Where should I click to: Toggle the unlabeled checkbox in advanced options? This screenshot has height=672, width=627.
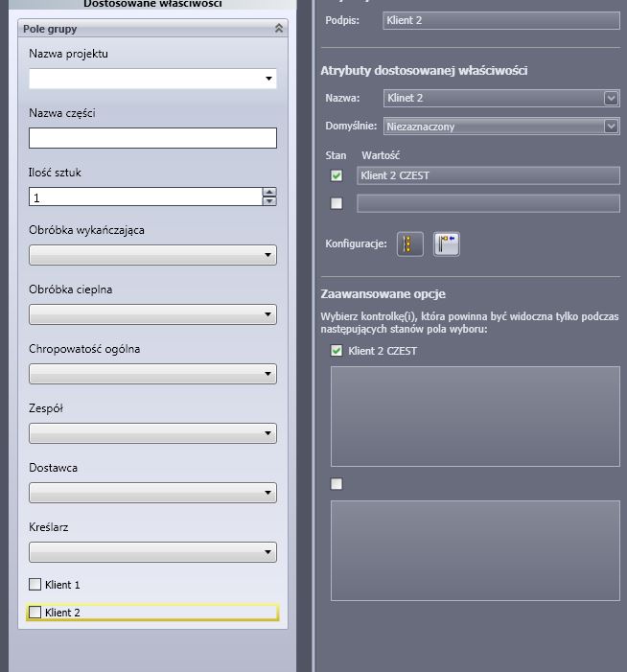(x=337, y=484)
